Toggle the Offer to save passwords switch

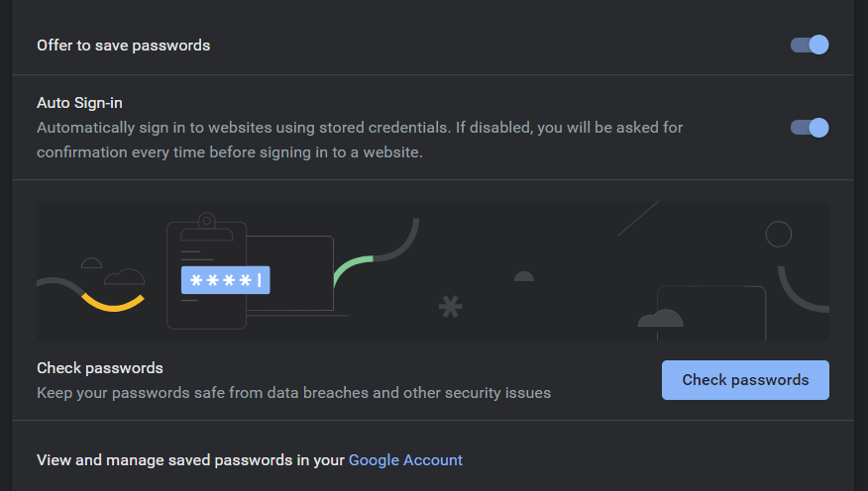tap(810, 45)
